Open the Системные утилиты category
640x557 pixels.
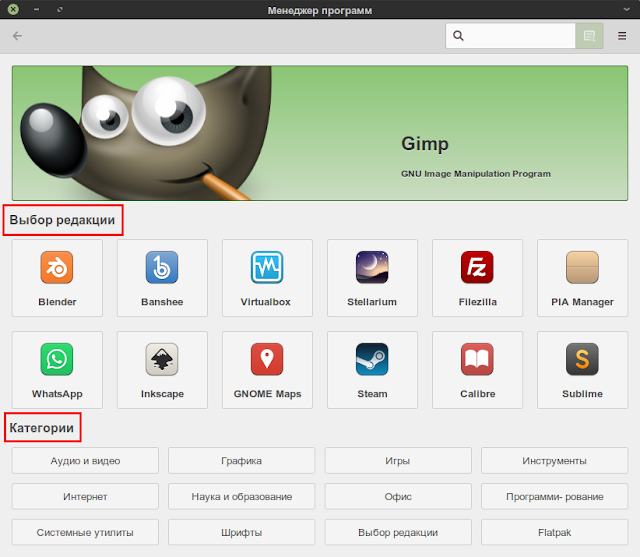85,533
